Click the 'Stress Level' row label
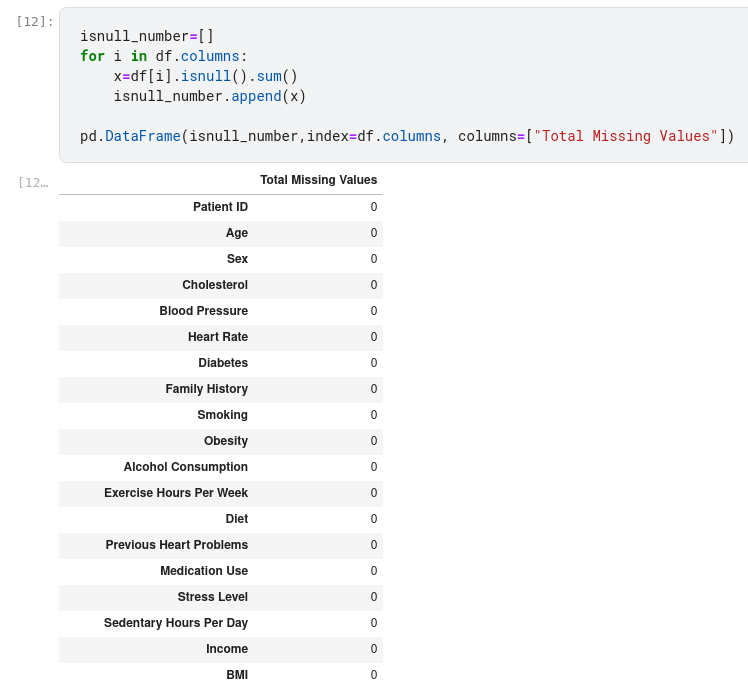Image resolution: width=748 pixels, height=681 pixels. pyautogui.click(x=212, y=597)
